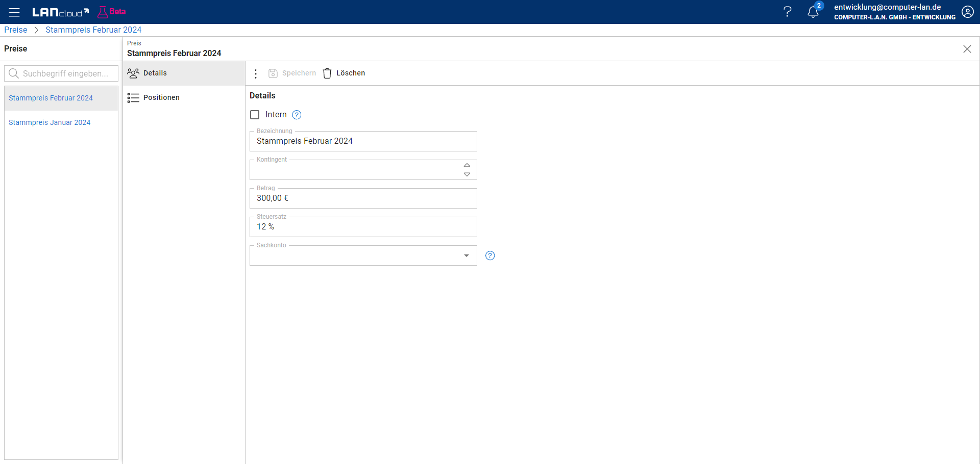Decrease the Kontingent value

click(x=467, y=174)
